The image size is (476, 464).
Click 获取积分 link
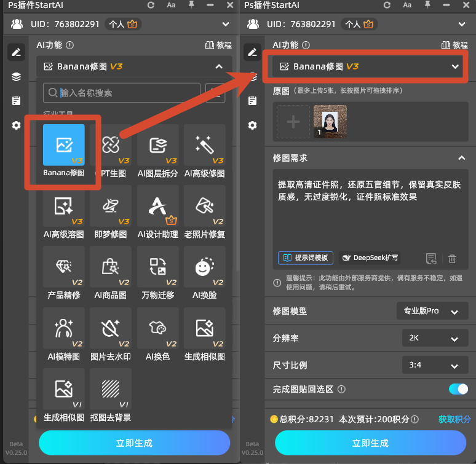pyautogui.click(x=454, y=419)
